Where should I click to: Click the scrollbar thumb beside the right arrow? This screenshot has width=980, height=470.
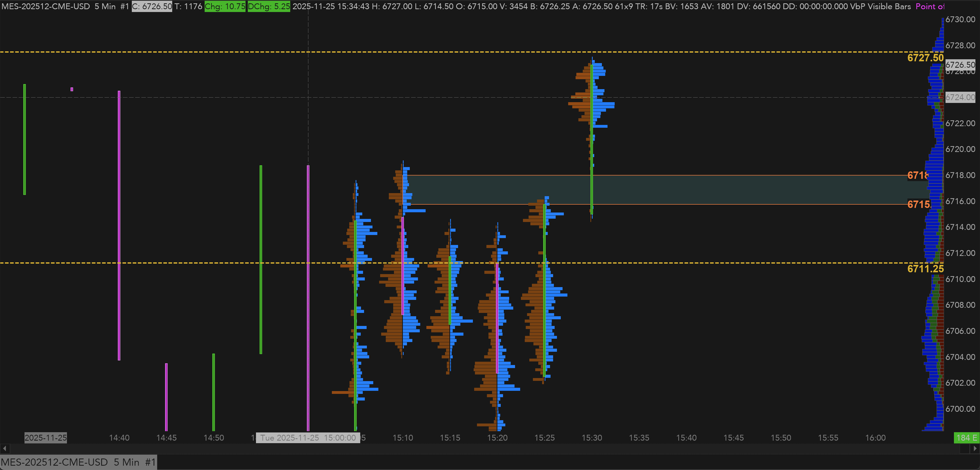964,449
